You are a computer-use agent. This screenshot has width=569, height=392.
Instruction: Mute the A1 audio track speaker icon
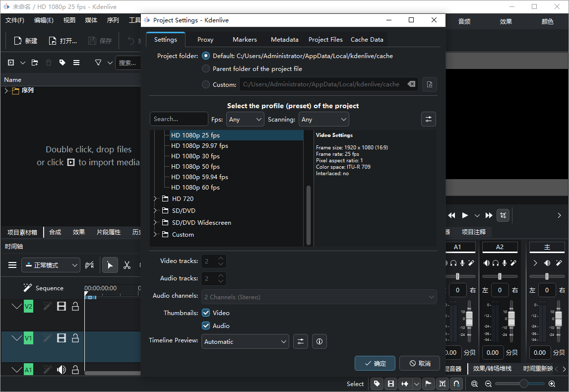pos(62,370)
